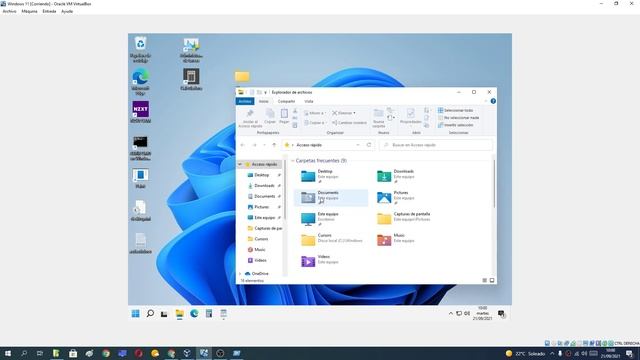
Task: Click the blue help icon in Explorer
Action: click(493, 101)
